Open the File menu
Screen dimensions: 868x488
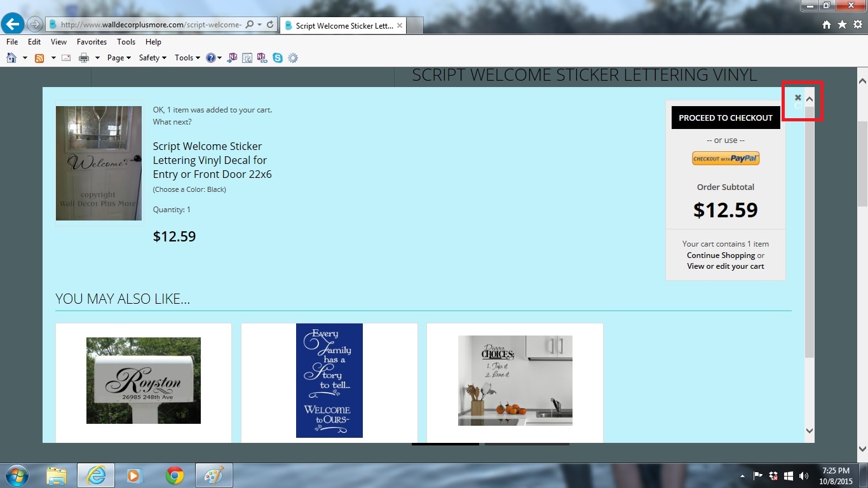tap(12, 42)
